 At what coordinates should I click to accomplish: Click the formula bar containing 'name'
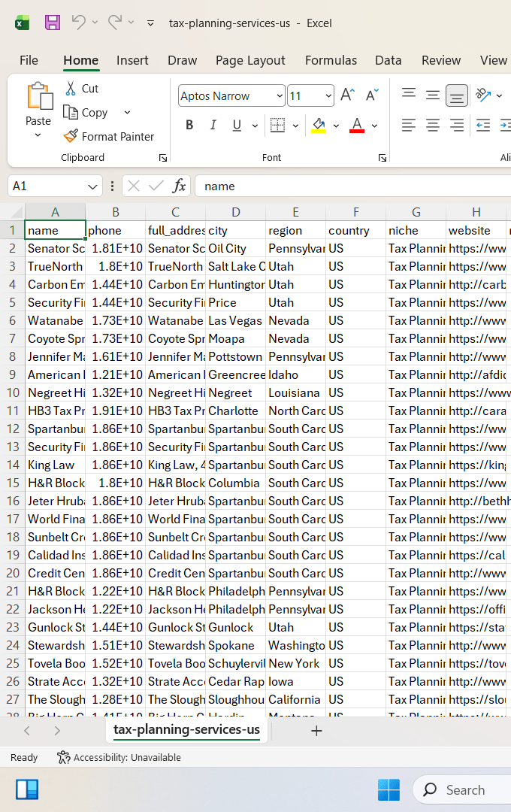point(353,186)
